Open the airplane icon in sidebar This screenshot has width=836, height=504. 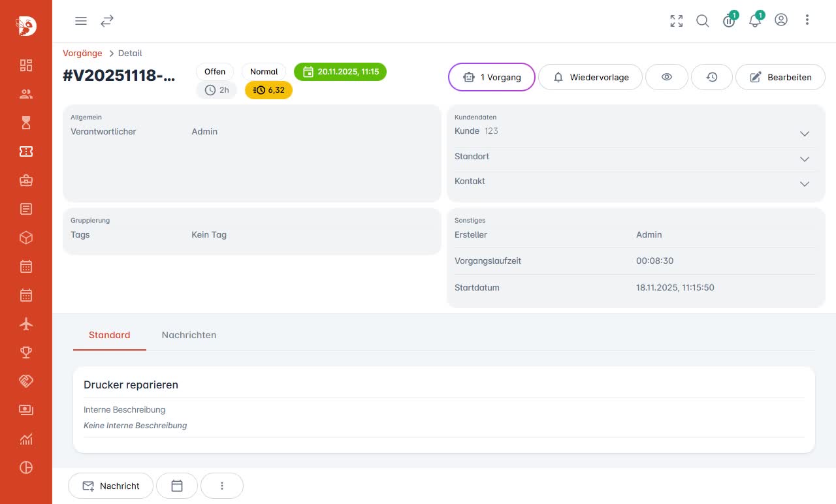click(x=26, y=324)
